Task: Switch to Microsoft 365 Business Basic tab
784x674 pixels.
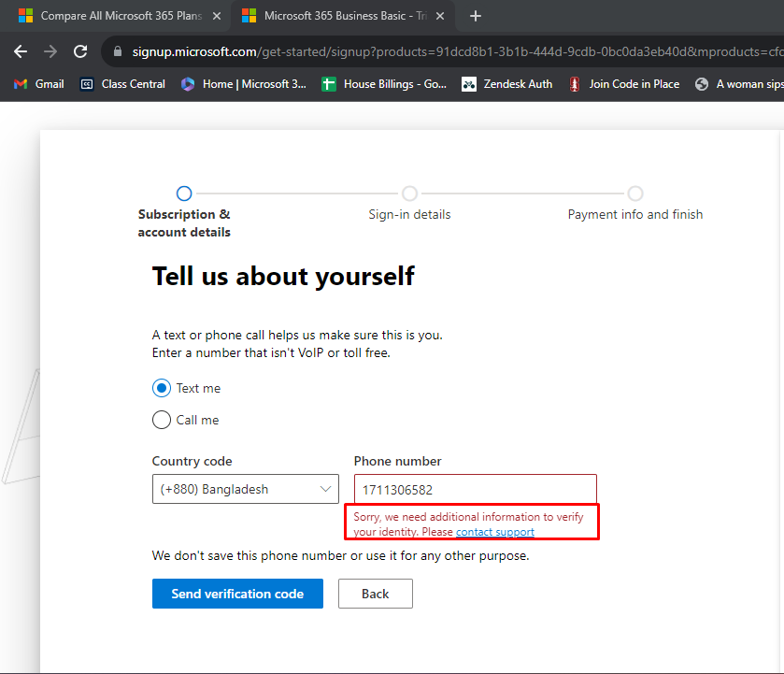Action: [x=344, y=16]
